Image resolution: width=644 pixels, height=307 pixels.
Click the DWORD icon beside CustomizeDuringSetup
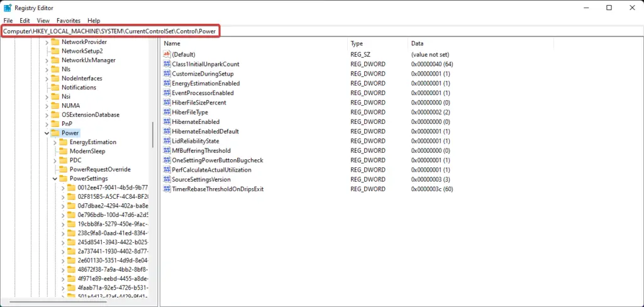tap(167, 74)
